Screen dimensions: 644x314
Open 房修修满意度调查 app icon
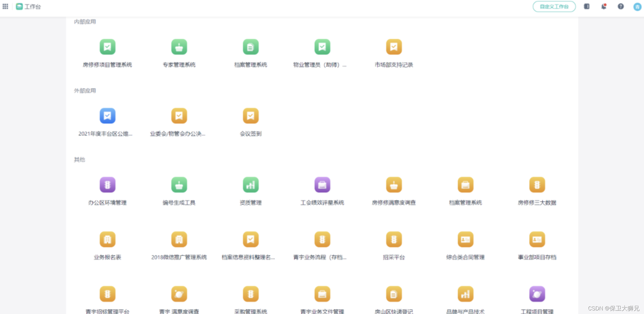[x=394, y=185]
